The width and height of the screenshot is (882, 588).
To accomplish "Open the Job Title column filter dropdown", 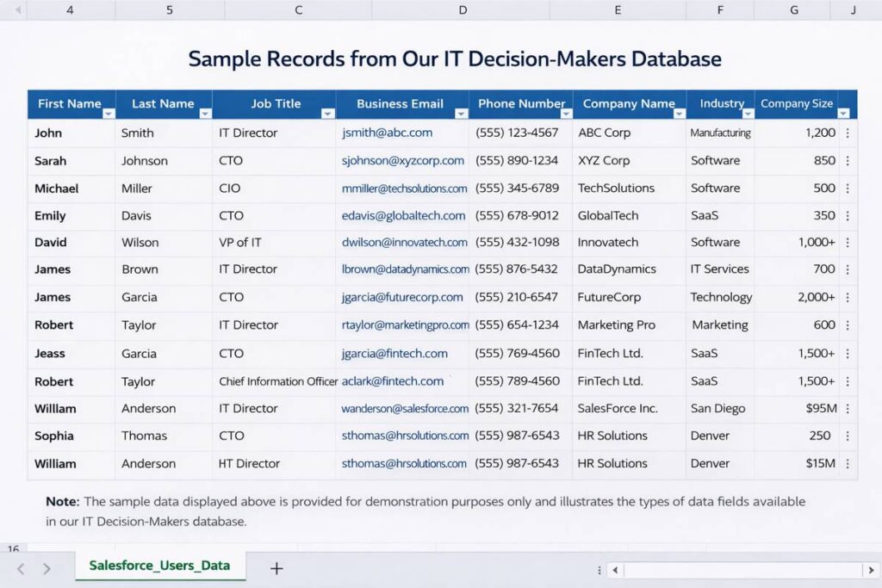I will (x=327, y=114).
